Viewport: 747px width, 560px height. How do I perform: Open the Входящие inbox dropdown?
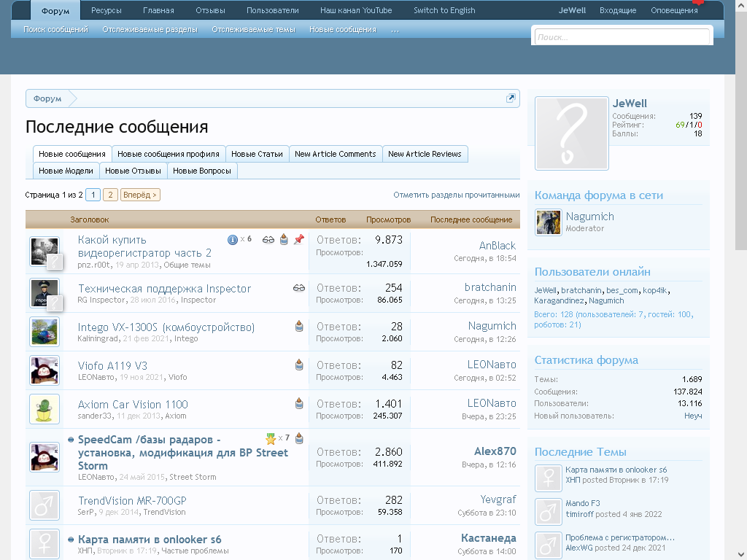[617, 10]
